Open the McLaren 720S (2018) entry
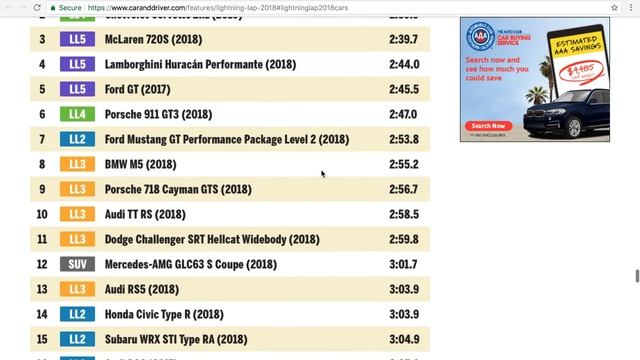This screenshot has height=360, width=640. pos(153,39)
